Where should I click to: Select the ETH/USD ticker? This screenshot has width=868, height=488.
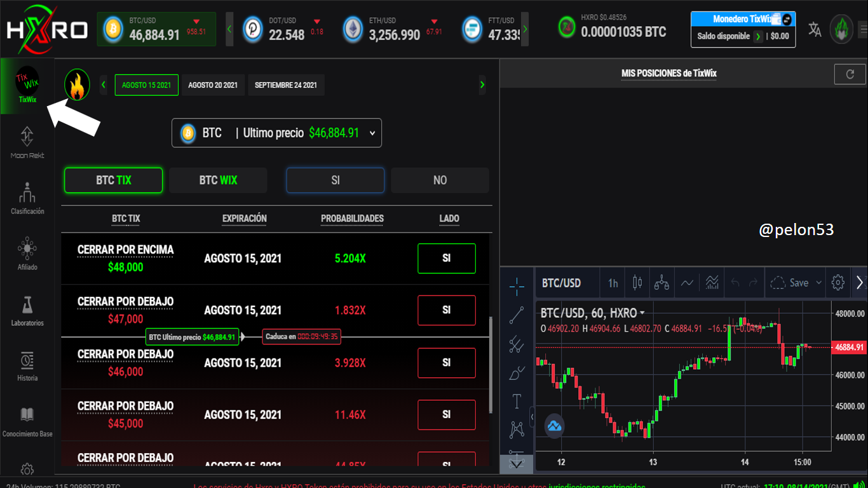[x=393, y=29]
